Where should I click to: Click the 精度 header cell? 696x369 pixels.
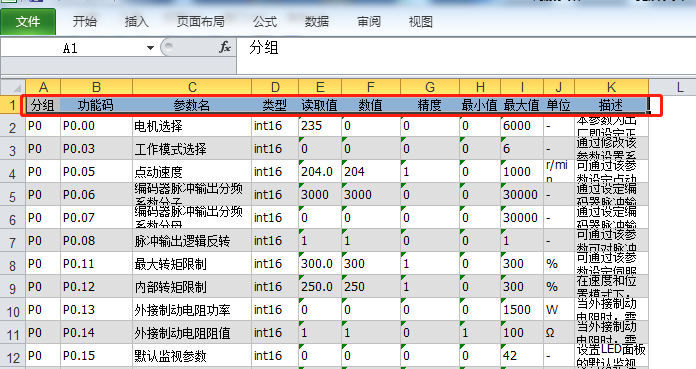pos(430,105)
